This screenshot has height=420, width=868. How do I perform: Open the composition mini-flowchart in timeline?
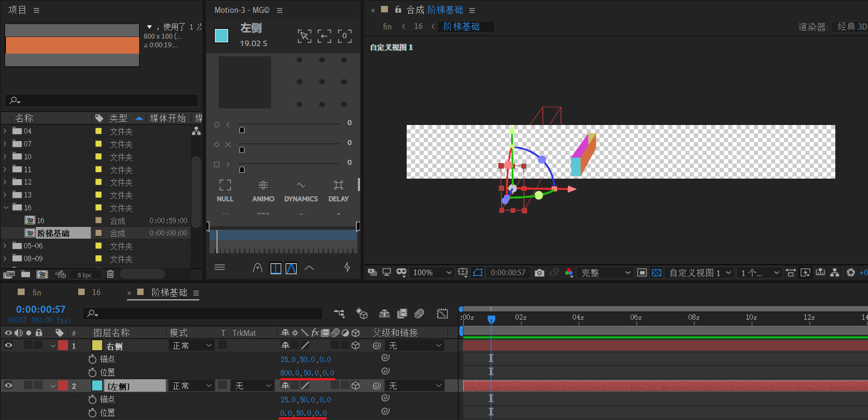click(339, 313)
